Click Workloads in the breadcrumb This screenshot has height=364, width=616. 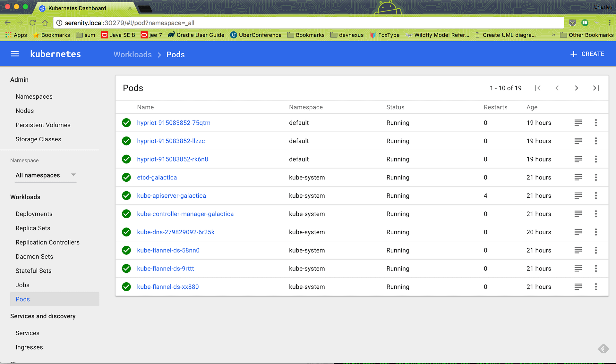[x=133, y=54]
